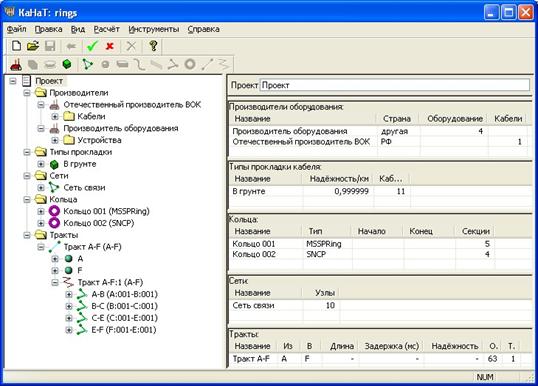Click the Save diskette toolbar icon

[x=50, y=46]
